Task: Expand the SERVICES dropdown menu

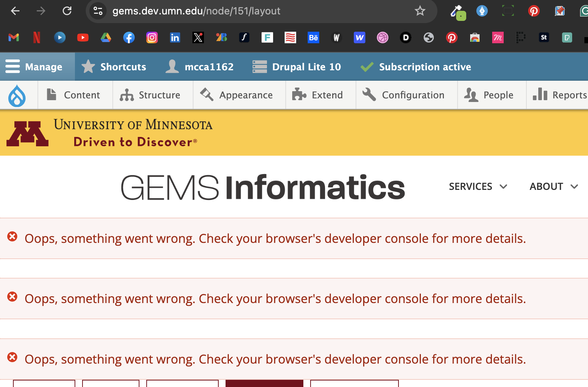Action: coord(478,186)
